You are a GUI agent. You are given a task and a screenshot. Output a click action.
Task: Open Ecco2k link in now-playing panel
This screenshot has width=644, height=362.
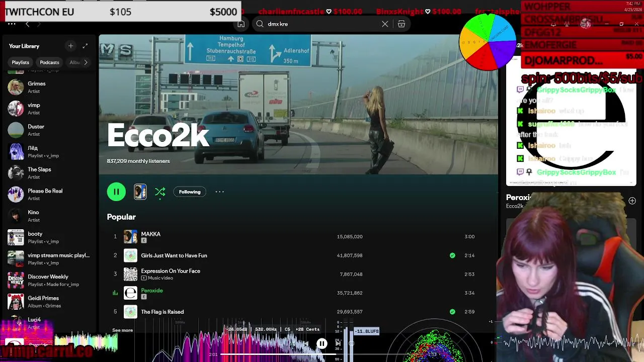514,206
